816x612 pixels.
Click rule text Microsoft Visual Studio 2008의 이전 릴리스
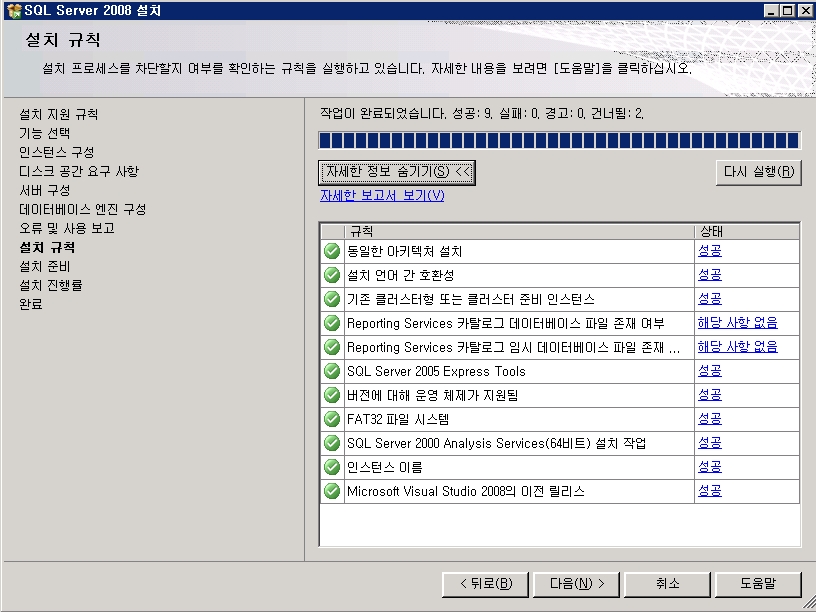pyautogui.click(x=466, y=491)
